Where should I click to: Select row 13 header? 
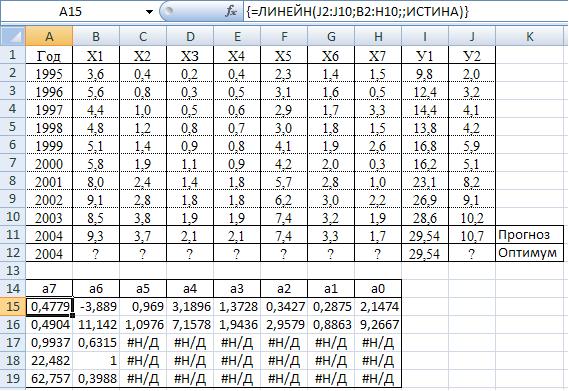[x=13, y=270]
